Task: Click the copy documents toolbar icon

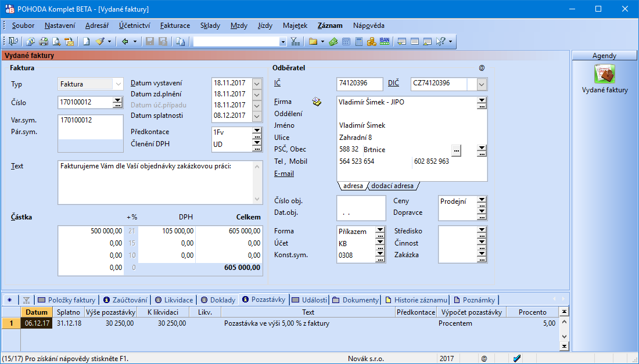Action: tap(181, 41)
